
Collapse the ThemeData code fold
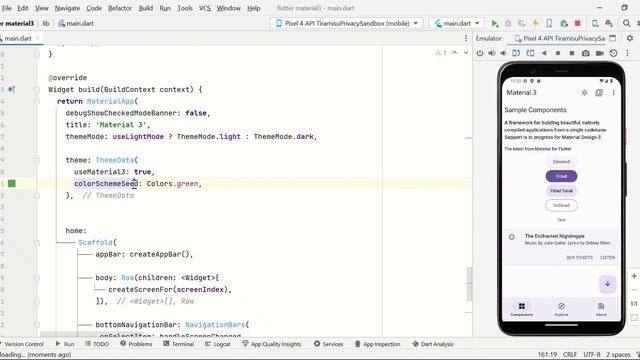(37, 160)
